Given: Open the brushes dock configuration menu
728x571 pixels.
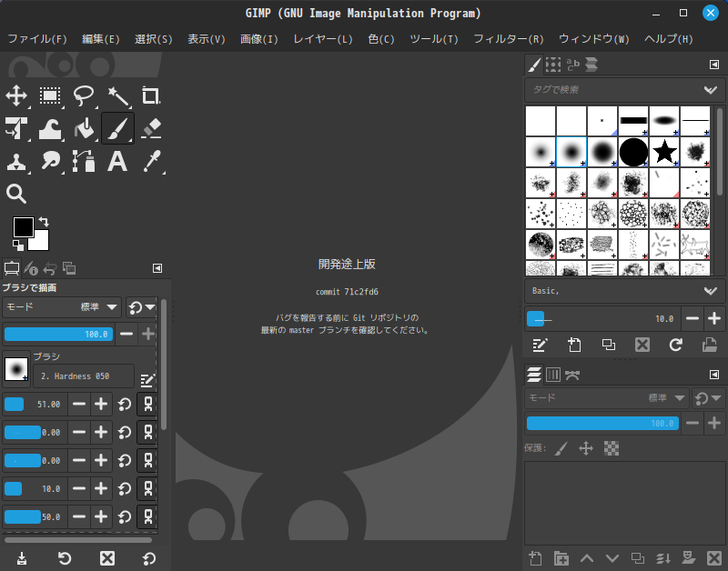Looking at the screenshot, I should coord(714,65).
